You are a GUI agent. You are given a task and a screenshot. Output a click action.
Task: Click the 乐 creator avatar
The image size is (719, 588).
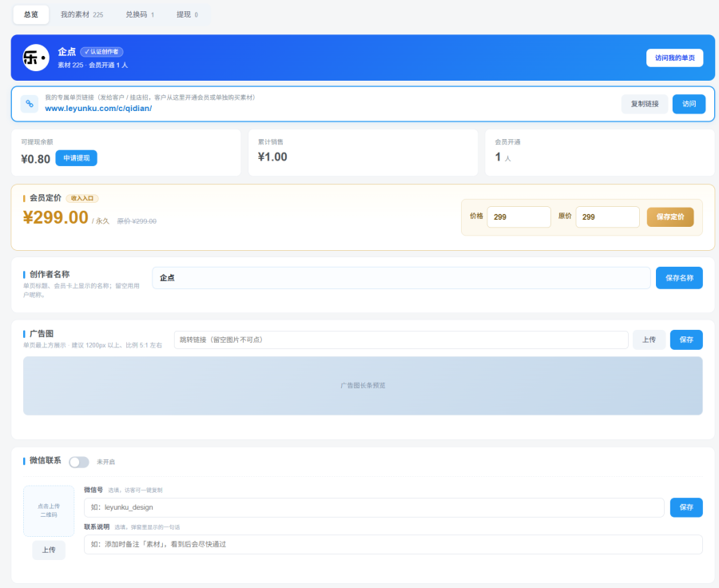36,58
